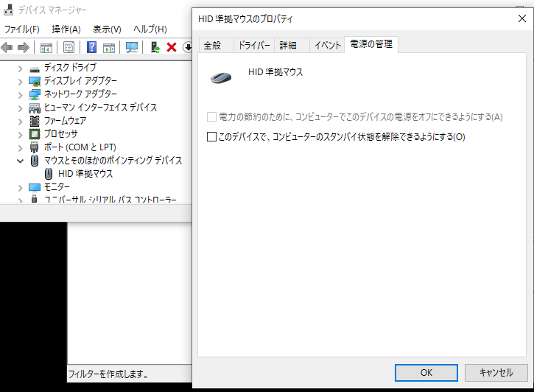This screenshot has height=392, width=534.
Task: Enable waking computer from standby checkbox
Action: (x=212, y=136)
